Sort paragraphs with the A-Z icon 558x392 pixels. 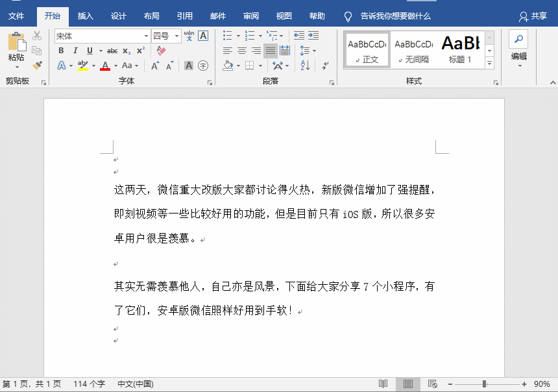coord(305,66)
